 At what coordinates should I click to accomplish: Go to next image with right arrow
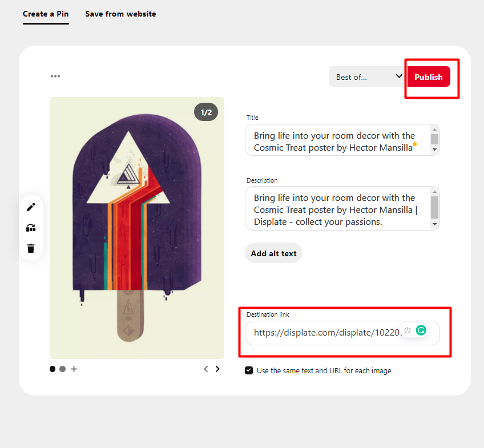click(217, 369)
